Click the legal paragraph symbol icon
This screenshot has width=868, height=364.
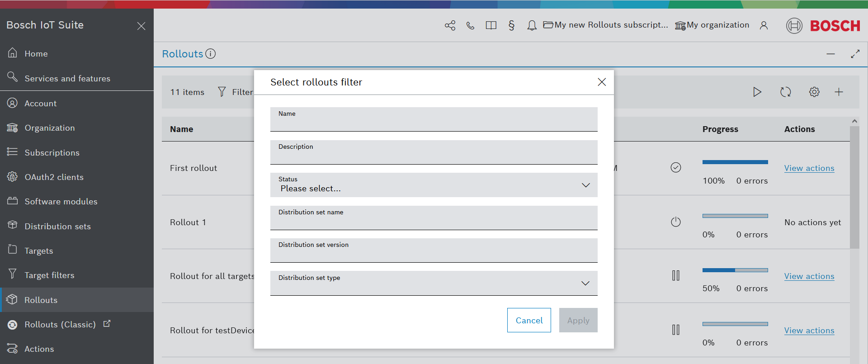tap(511, 25)
